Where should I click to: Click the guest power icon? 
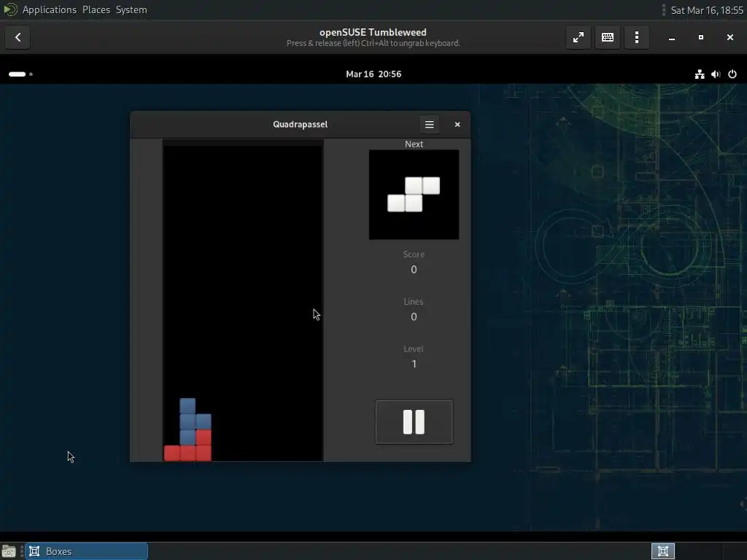[732, 74]
